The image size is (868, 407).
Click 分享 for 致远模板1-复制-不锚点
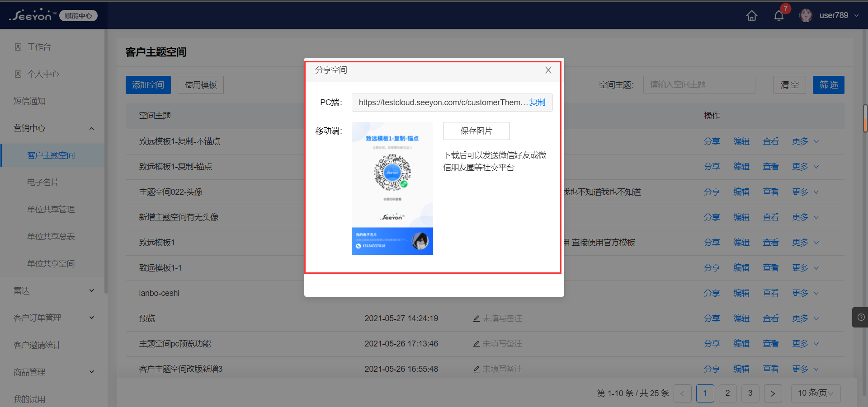712,141
